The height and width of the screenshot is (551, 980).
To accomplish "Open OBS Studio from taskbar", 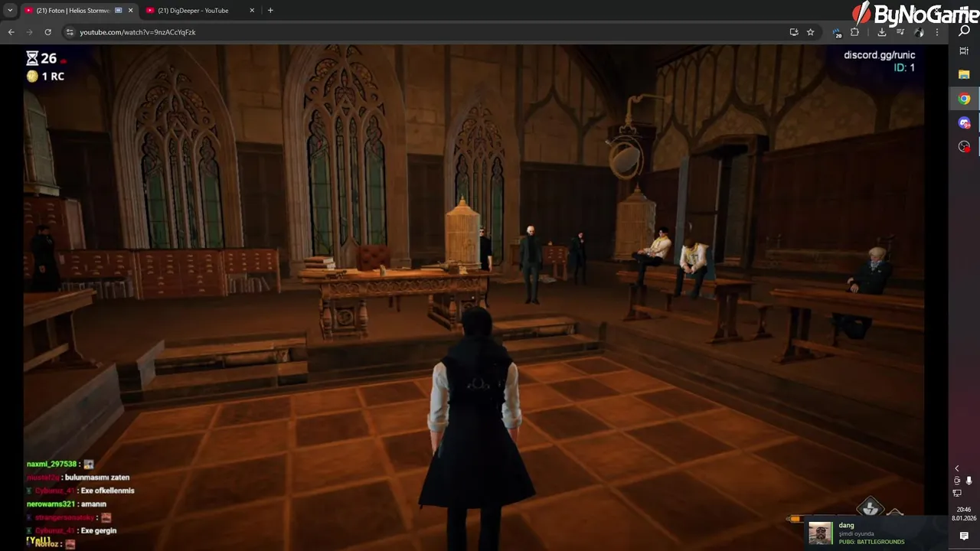I will pos(964,147).
